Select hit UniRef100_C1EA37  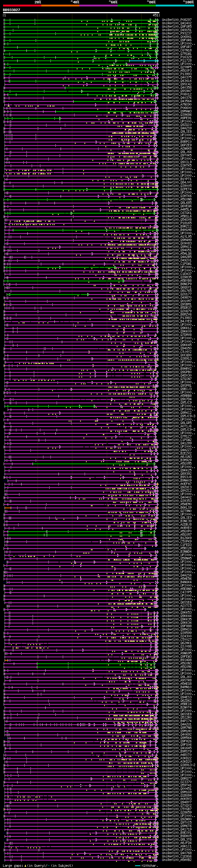point(176,274)
